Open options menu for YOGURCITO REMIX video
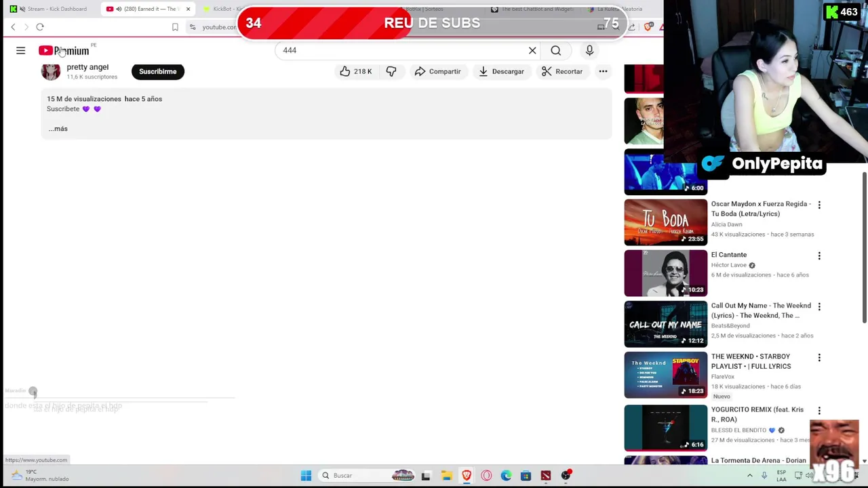This screenshot has width=868, height=488. coord(819,411)
